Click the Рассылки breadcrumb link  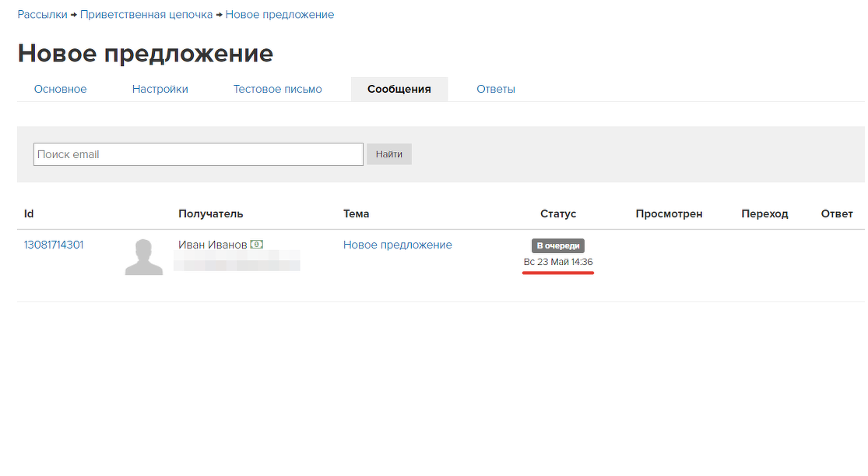coord(42,15)
